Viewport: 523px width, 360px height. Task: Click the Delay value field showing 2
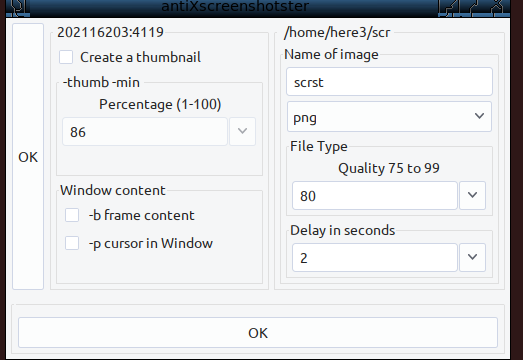[375, 258]
